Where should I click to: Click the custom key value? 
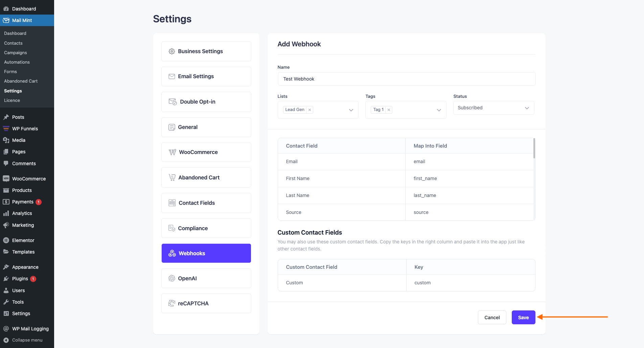coord(422,283)
